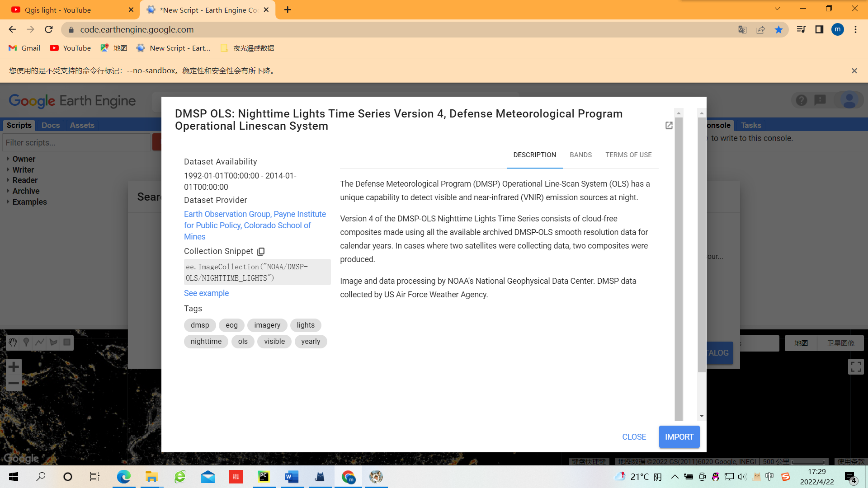The image size is (868, 488).
Task: Open PyCharm from the taskbar
Action: 264,477
